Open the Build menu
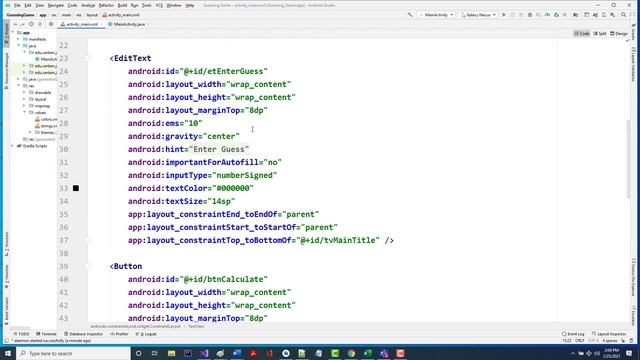 point(122,5)
